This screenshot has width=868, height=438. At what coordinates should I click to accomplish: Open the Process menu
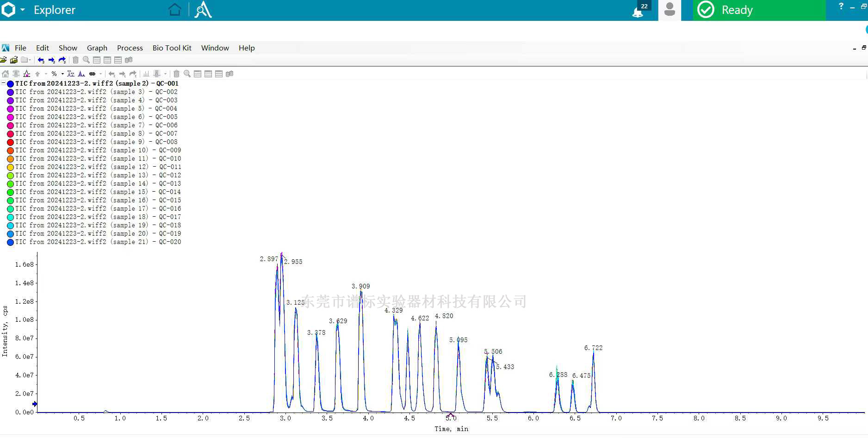[130, 48]
